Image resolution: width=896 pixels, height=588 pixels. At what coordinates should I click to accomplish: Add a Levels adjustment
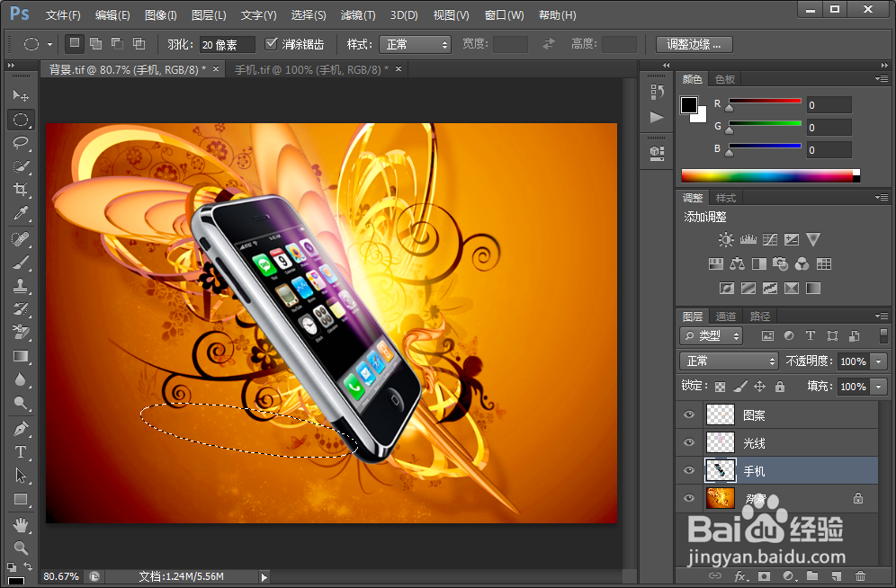tap(748, 239)
